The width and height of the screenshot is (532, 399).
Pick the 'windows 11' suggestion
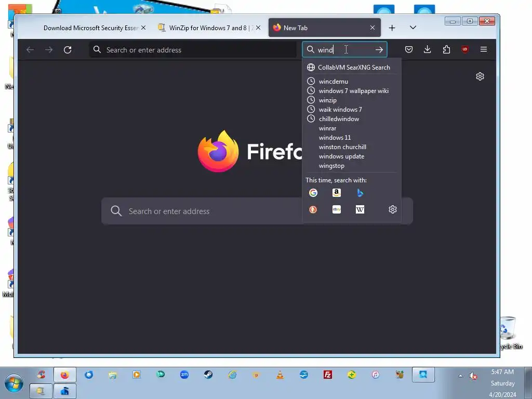352,137
